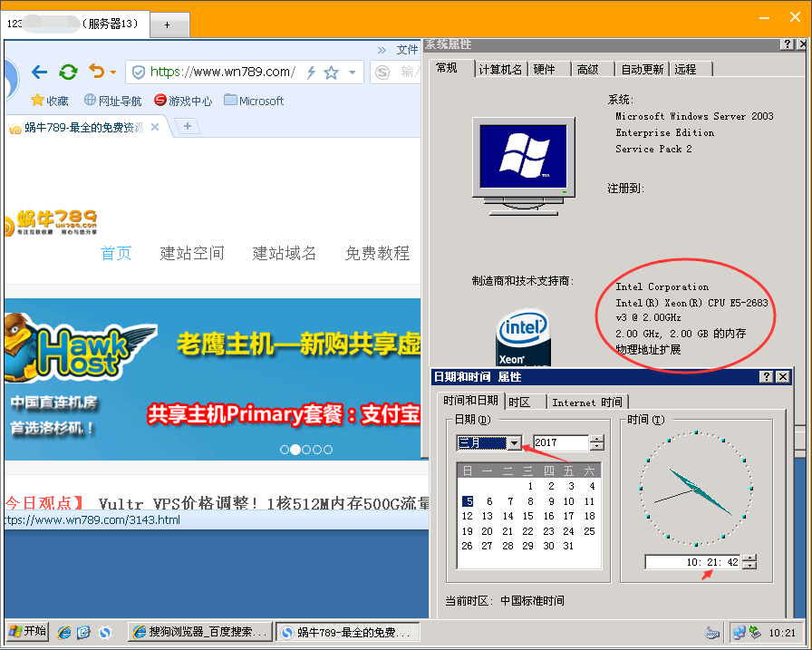Open the Internet 时间 tab
812x650 pixels.
(586, 402)
